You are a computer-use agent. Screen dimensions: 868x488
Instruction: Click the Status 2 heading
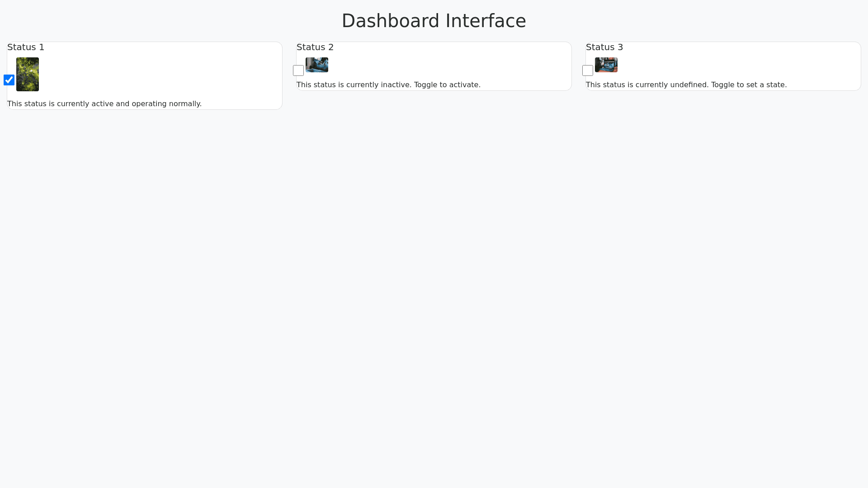pyautogui.click(x=315, y=47)
